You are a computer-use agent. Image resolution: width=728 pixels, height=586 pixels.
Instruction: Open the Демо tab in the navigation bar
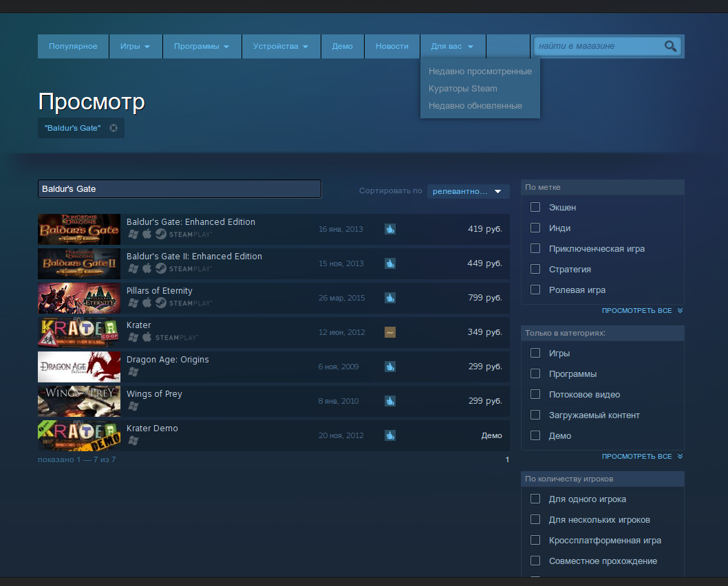click(x=342, y=46)
